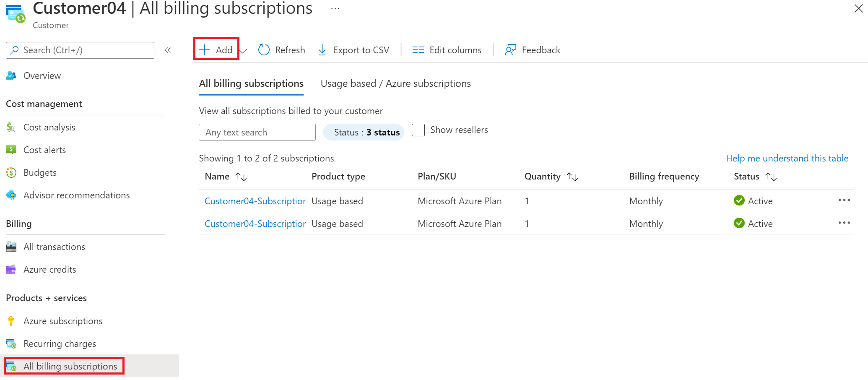This screenshot has width=868, height=380.
Task: Switch to Usage based / Azure subscriptions tab
Action: 395,84
